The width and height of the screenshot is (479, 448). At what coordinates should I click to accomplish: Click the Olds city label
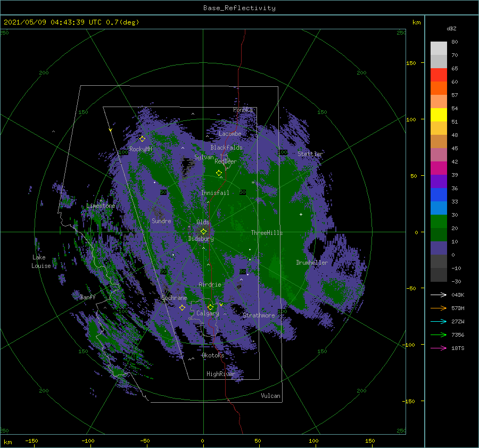pos(203,222)
